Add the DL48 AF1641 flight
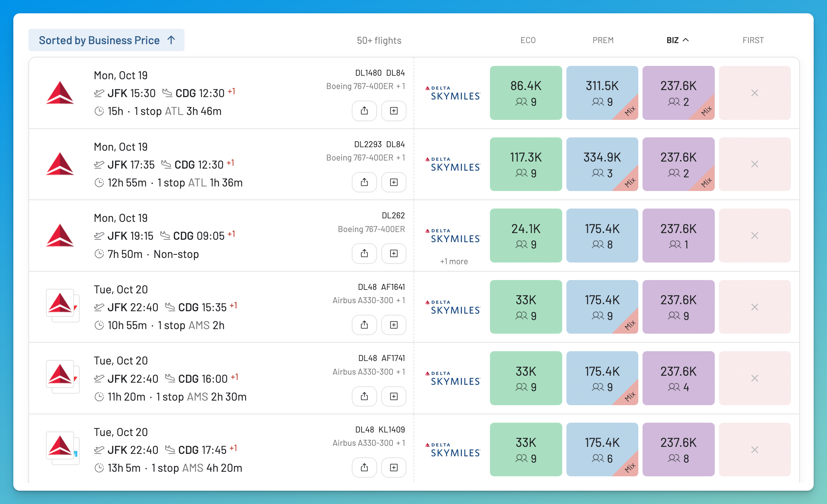This screenshot has height=504, width=827. (394, 325)
